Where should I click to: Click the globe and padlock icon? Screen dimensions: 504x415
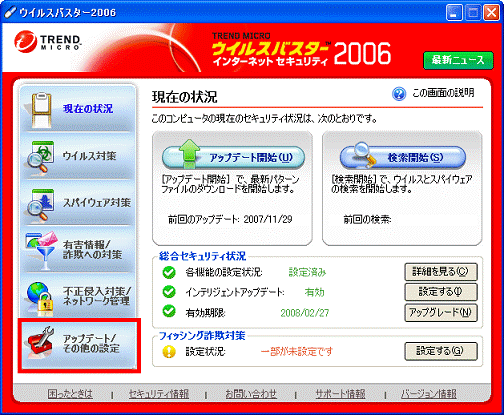41,298
